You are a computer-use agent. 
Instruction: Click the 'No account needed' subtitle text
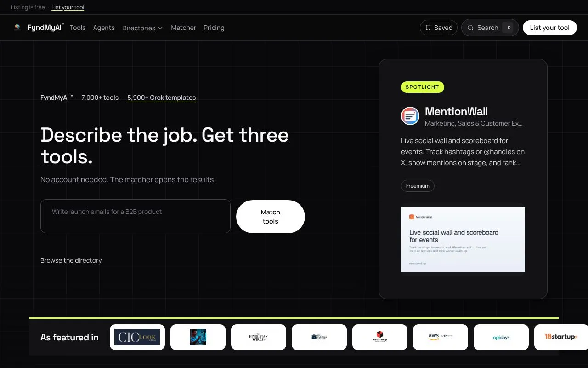[x=128, y=179]
